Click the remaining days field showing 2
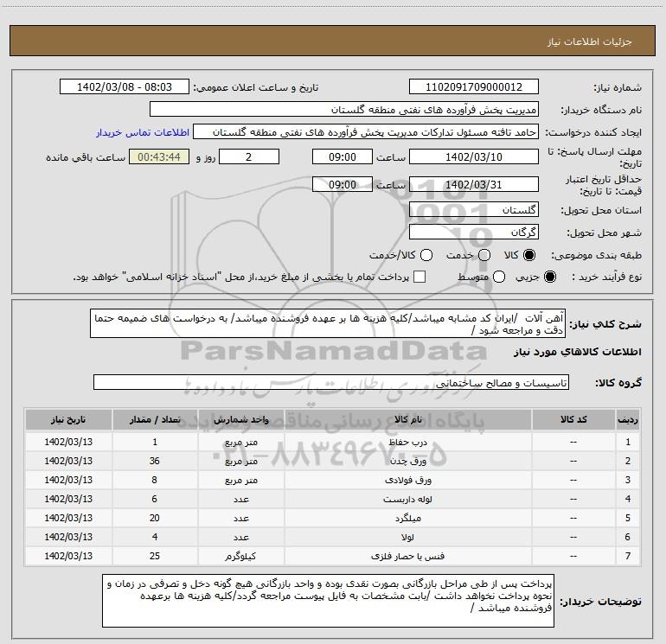666x644 pixels. click(x=249, y=156)
